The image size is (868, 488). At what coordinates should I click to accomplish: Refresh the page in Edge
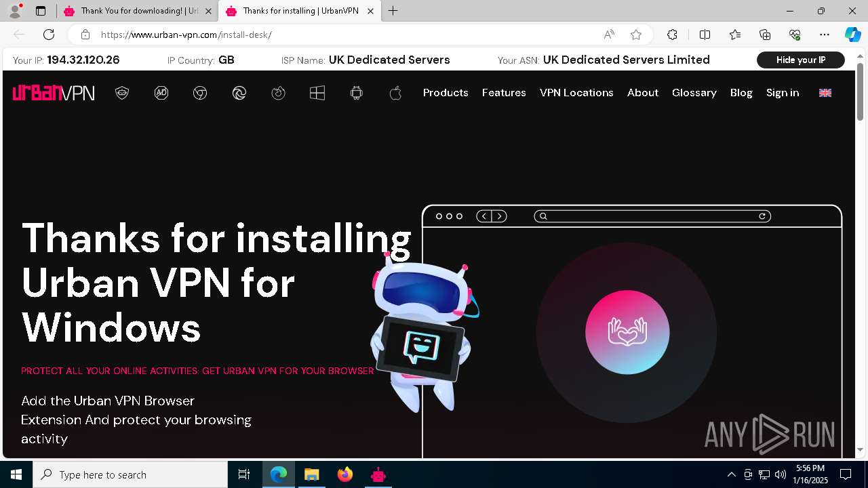(49, 35)
